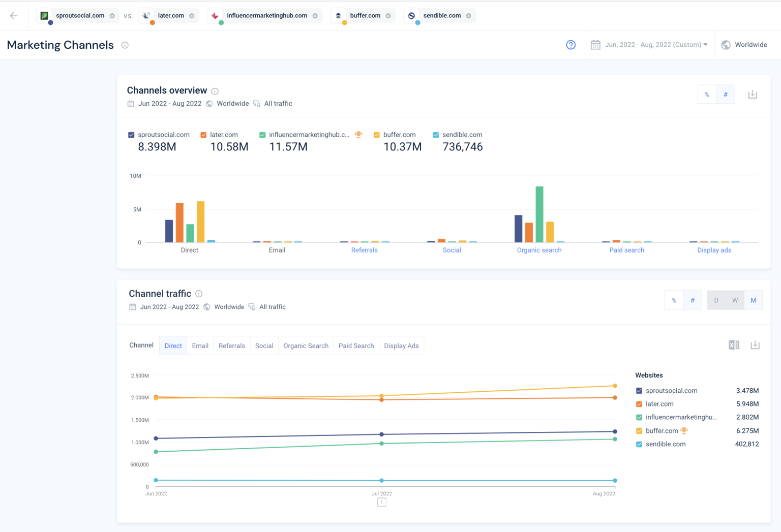Open the Organic search link in bar chart
This screenshot has height=532, width=781.
click(539, 250)
